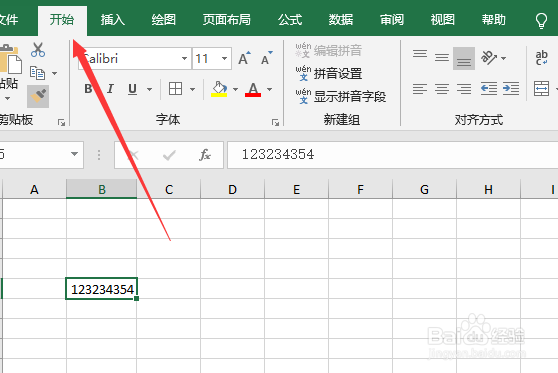Apply red font color A

(253, 89)
